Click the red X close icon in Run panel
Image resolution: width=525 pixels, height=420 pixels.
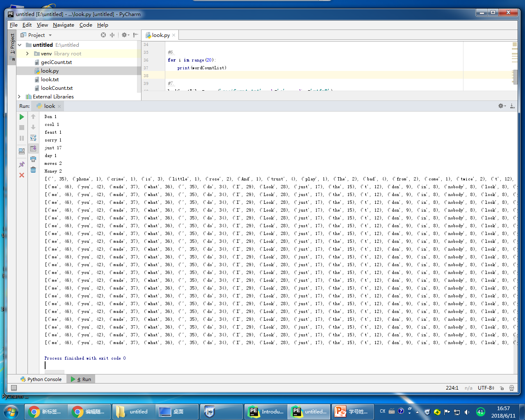[x=22, y=175]
